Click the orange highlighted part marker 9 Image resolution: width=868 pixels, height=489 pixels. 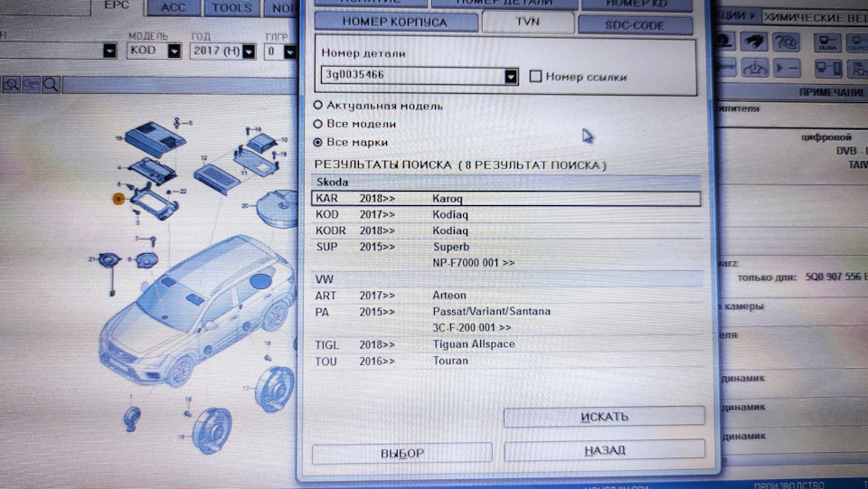[118, 199]
